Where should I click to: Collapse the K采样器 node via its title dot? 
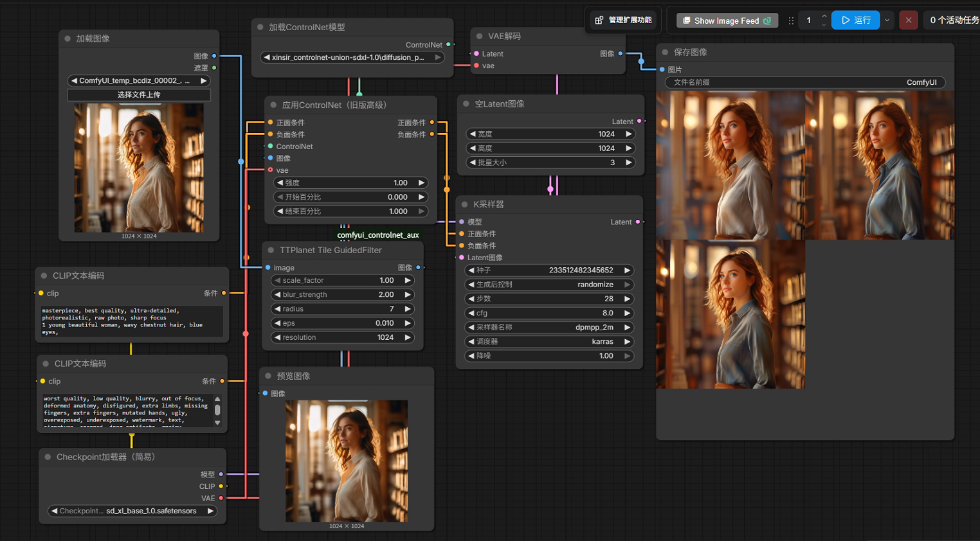tap(464, 204)
